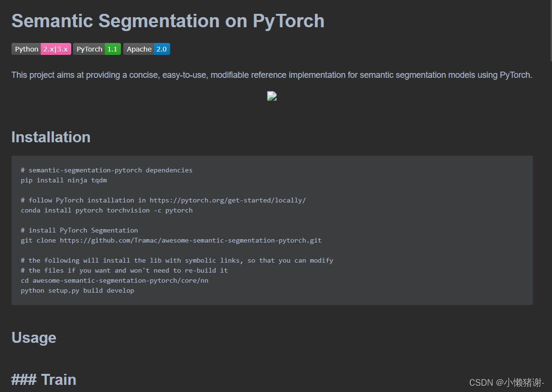
Task: Click the cd awesome-semantic-segmentation-pytorch/core/nn line
Action: tap(114, 280)
